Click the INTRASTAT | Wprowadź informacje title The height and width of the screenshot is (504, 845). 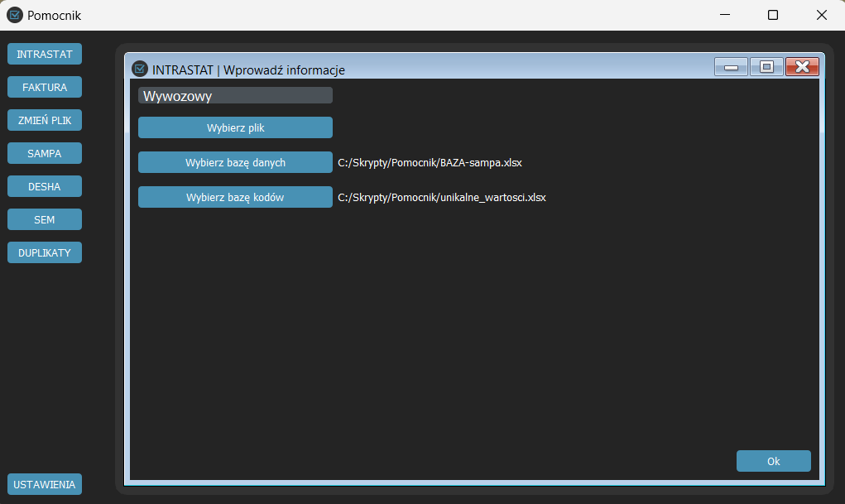click(x=248, y=70)
